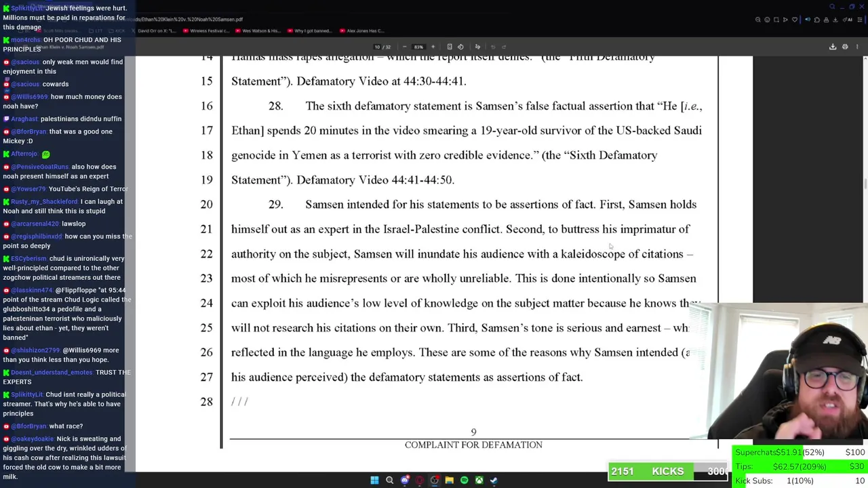This screenshot has width=868, height=488.
Task: Click the KICKS follower goal bar
Action: (669, 471)
